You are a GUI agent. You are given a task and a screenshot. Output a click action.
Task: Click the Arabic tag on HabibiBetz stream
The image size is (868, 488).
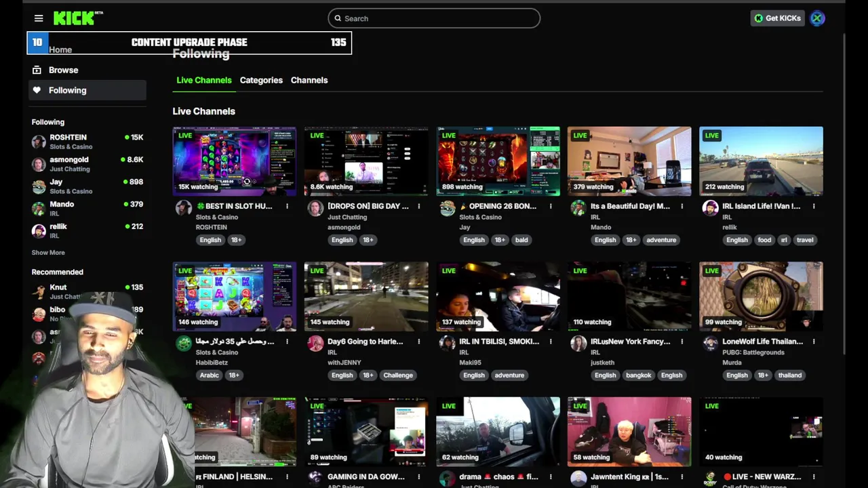(x=210, y=375)
